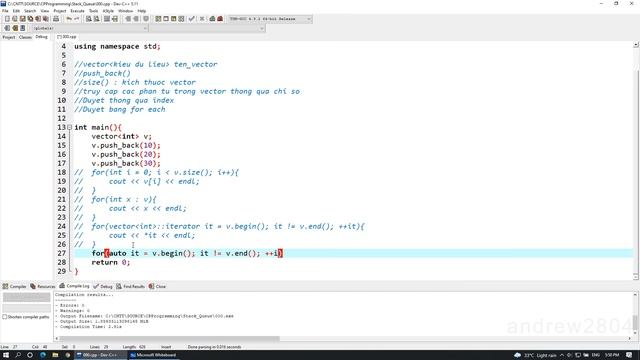Image resolution: width=640 pixels, height=360 pixels.
Task: Toggle Shorten compiler paths checkbox
Action: tap(5, 317)
